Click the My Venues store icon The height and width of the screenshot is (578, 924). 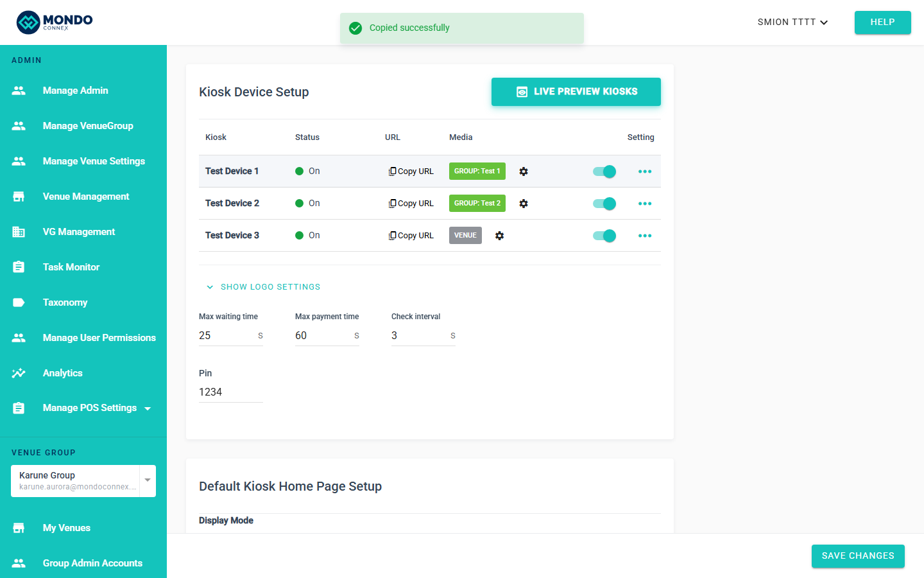[19, 528]
